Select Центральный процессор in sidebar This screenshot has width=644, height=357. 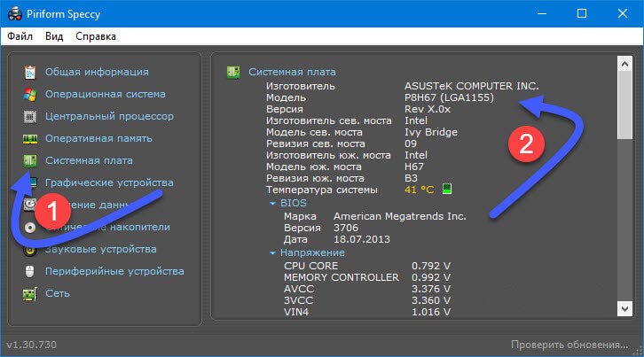pos(109,116)
